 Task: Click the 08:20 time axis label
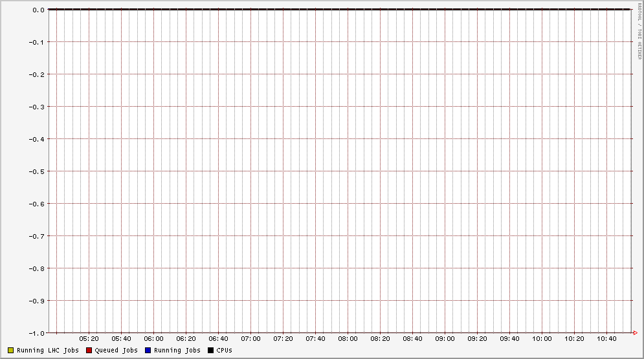381,339
